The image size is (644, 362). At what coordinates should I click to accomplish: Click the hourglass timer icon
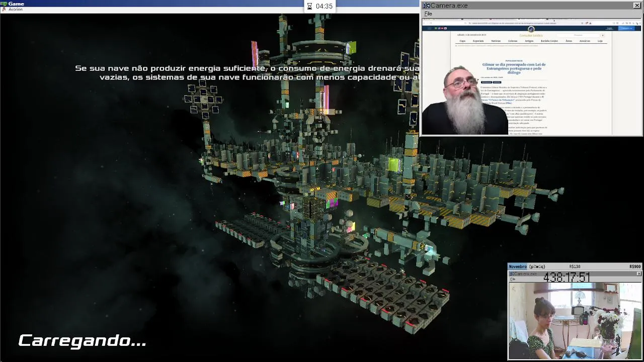coord(309,6)
